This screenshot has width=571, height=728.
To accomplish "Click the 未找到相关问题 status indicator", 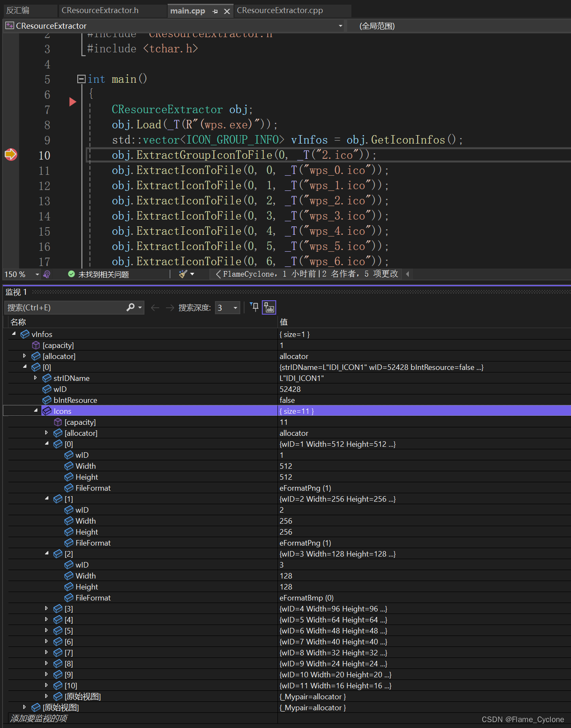I will (98, 274).
